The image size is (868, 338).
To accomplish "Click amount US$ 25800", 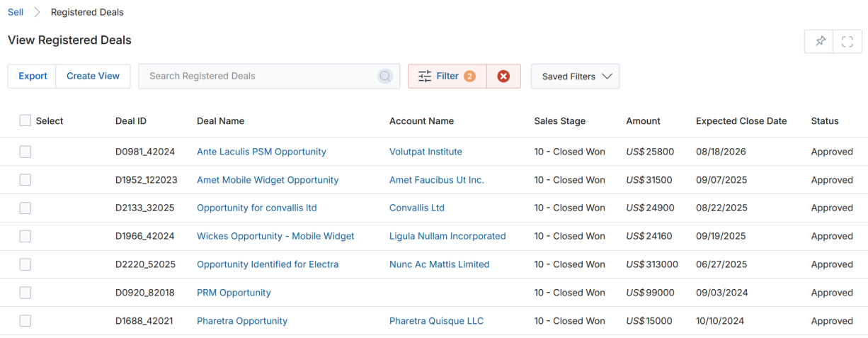I will click(x=650, y=152).
